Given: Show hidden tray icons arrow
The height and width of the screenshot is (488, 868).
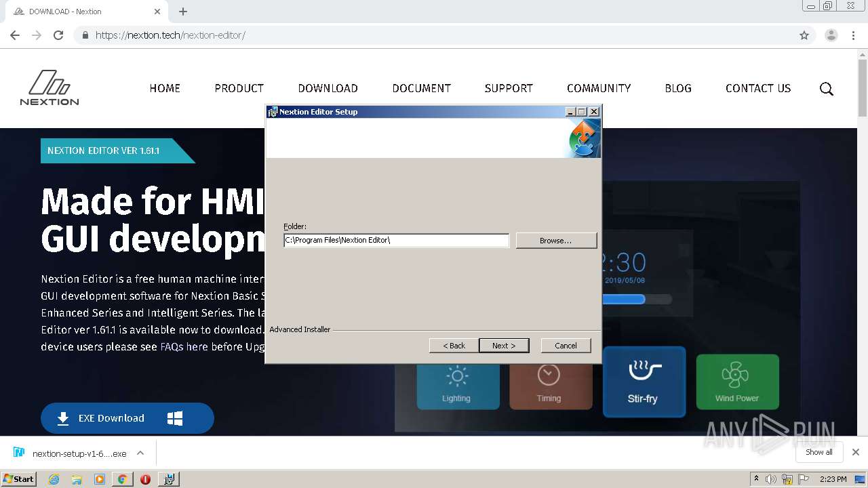Looking at the screenshot, I should pyautogui.click(x=756, y=479).
